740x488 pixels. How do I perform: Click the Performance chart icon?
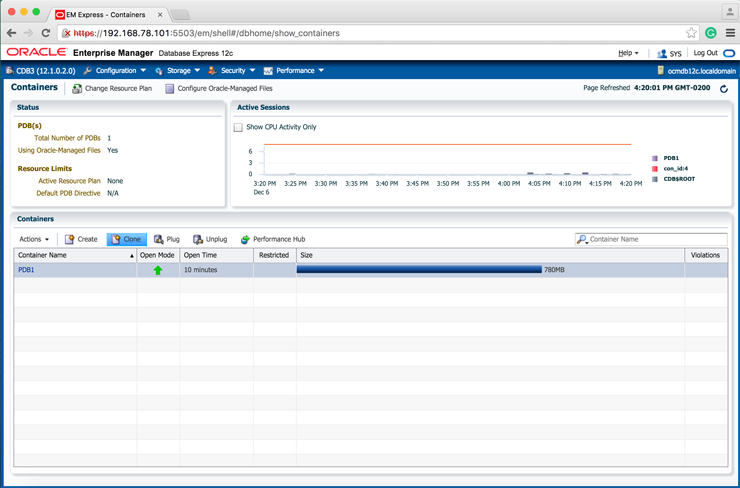(x=268, y=71)
